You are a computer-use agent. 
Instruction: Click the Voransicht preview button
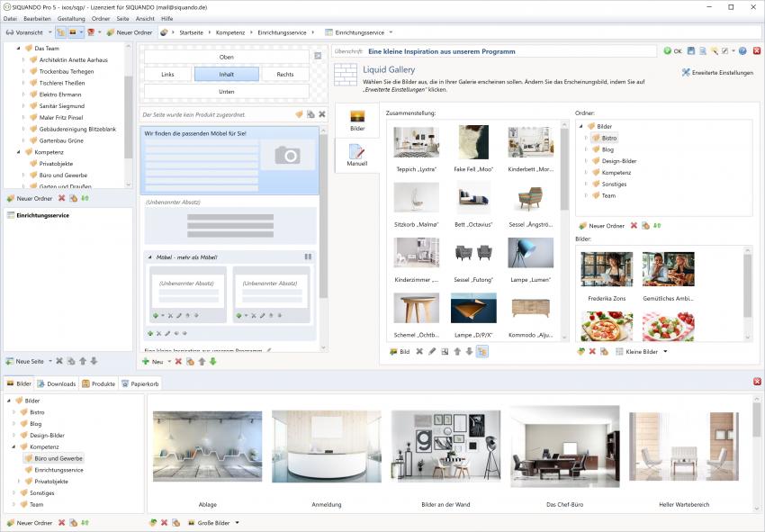pyautogui.click(x=26, y=32)
